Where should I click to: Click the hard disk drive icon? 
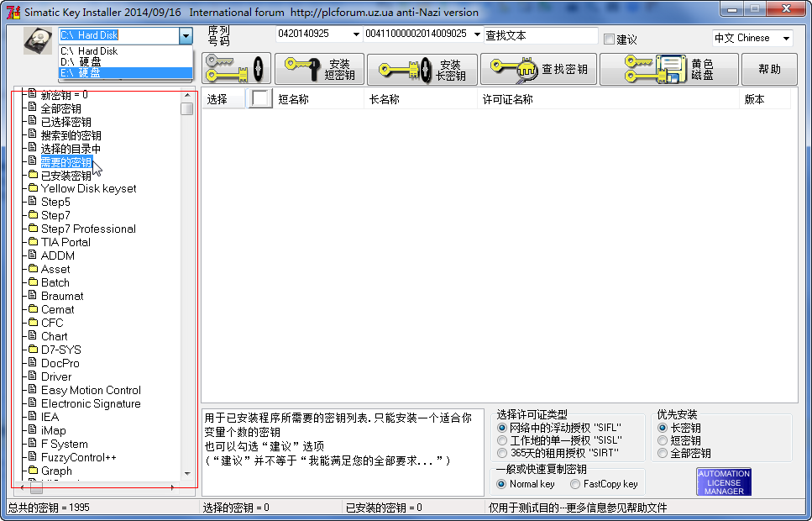pos(37,40)
